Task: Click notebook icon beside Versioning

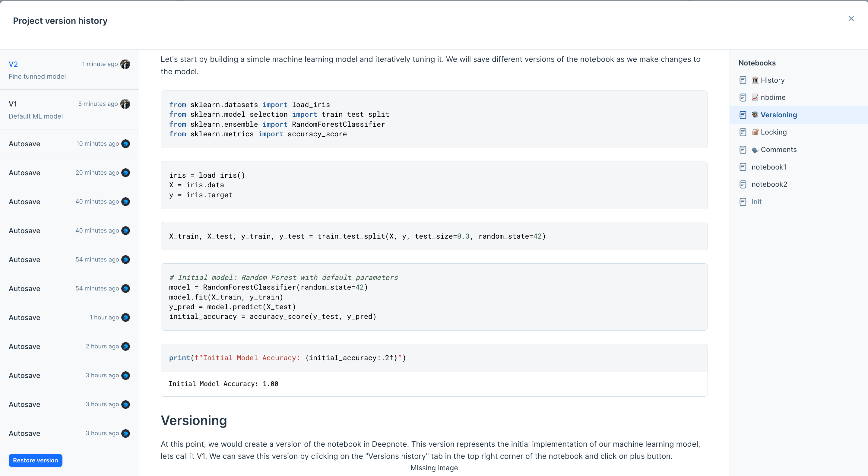Action: (x=743, y=115)
